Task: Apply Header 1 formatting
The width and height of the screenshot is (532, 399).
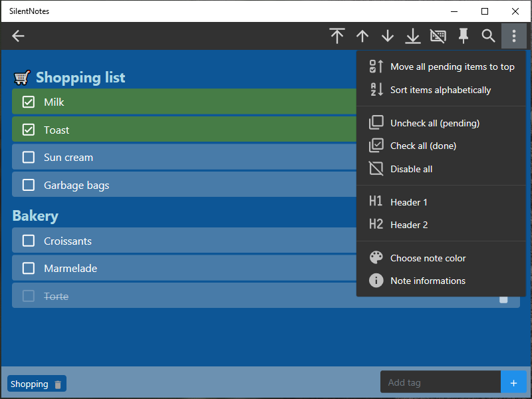Action: click(409, 202)
